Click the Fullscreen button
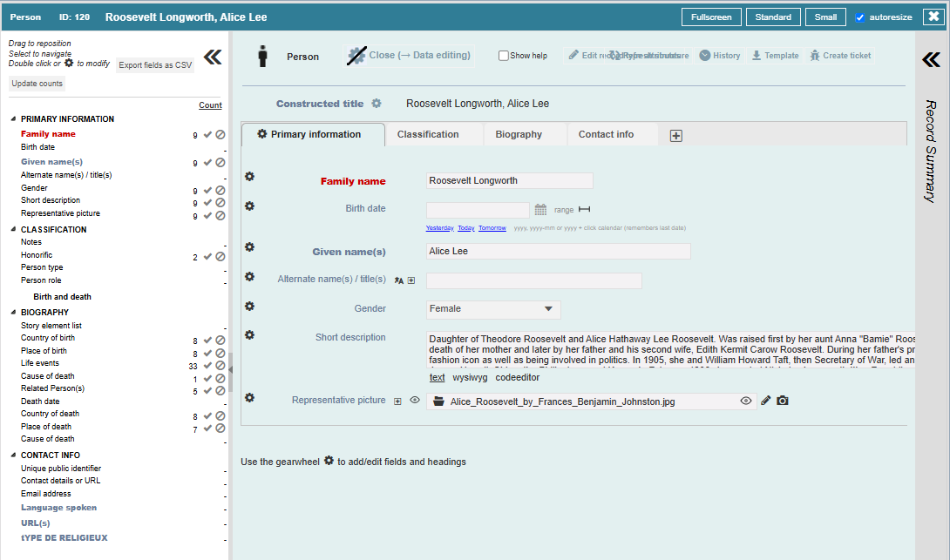The image size is (950, 560). pyautogui.click(x=711, y=17)
